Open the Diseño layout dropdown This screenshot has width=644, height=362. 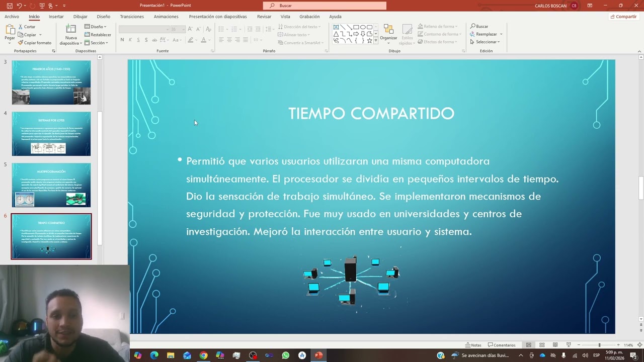pos(96,27)
